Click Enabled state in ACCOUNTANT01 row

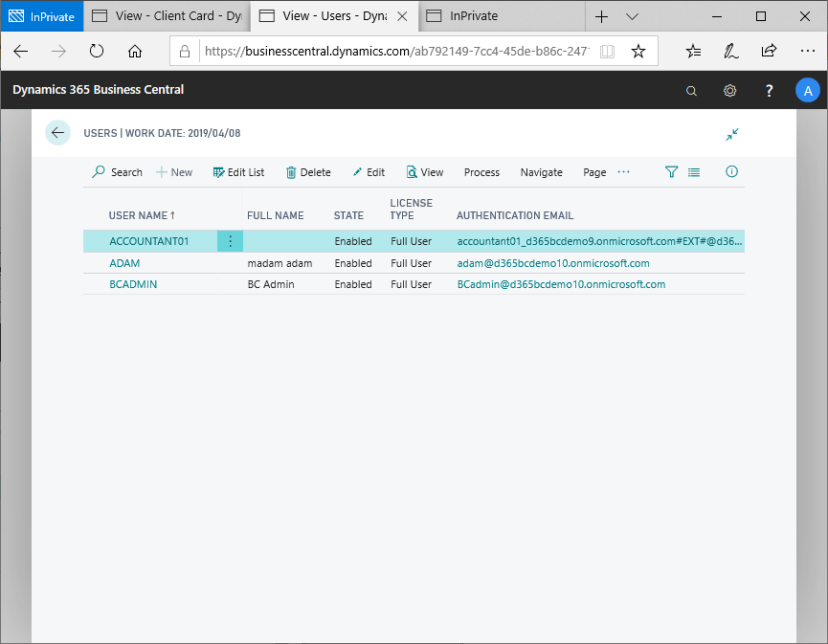coord(353,241)
